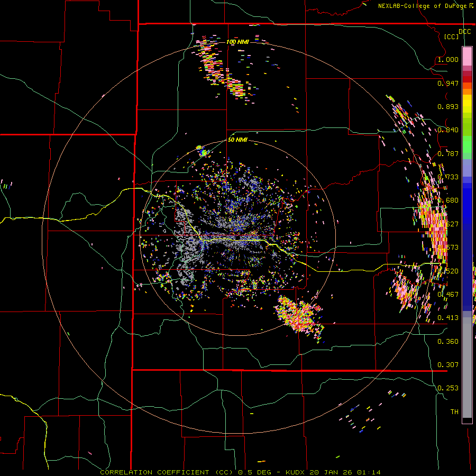Click the 1.000 scale value
Viewport: 476px width, 476px height.
[448, 59]
